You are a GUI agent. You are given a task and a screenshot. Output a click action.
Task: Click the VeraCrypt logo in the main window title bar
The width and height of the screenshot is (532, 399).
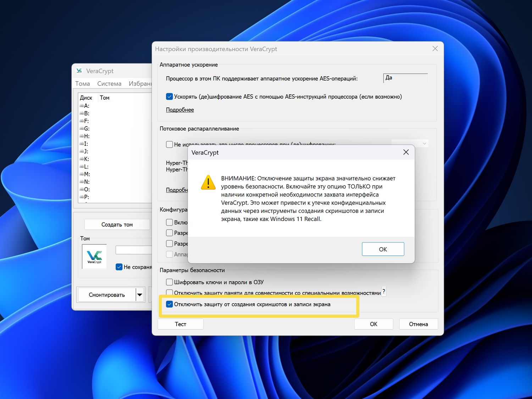pyautogui.click(x=79, y=71)
